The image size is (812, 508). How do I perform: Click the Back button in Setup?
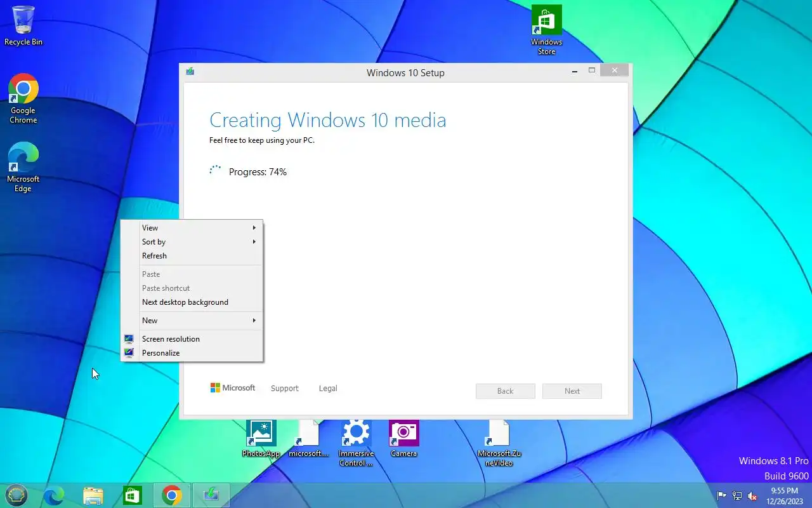click(505, 391)
